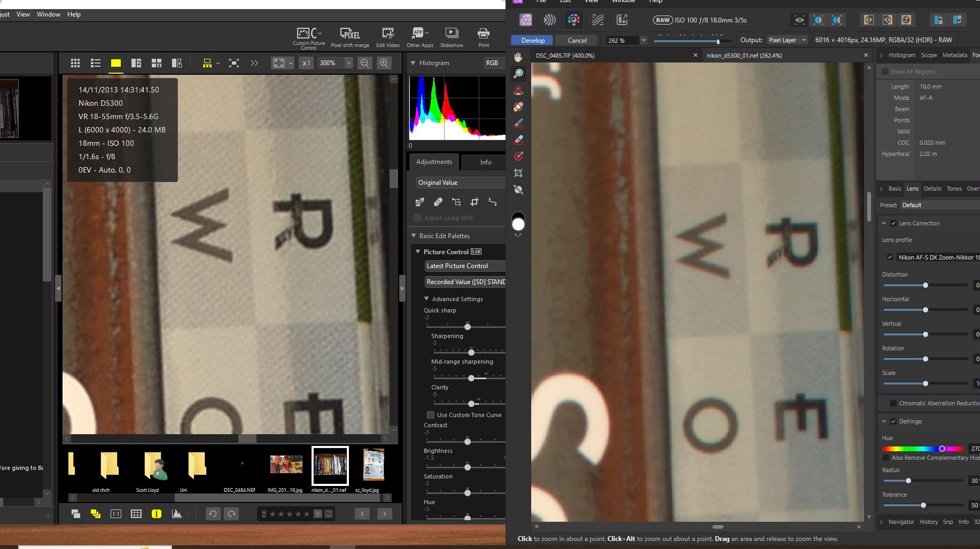Select the single image viewer mode
Viewport: 980px width, 549px height.
point(116,63)
